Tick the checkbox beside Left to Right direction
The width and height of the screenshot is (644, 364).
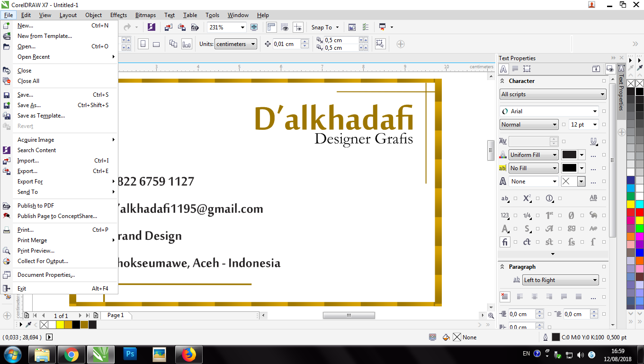coord(604,280)
